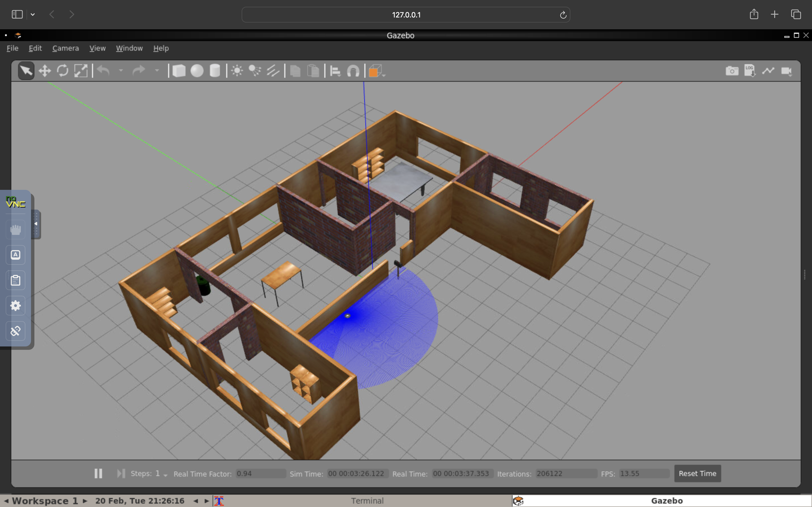This screenshot has width=812, height=507.
Task: Select the Translate mode tool
Action: click(45, 71)
